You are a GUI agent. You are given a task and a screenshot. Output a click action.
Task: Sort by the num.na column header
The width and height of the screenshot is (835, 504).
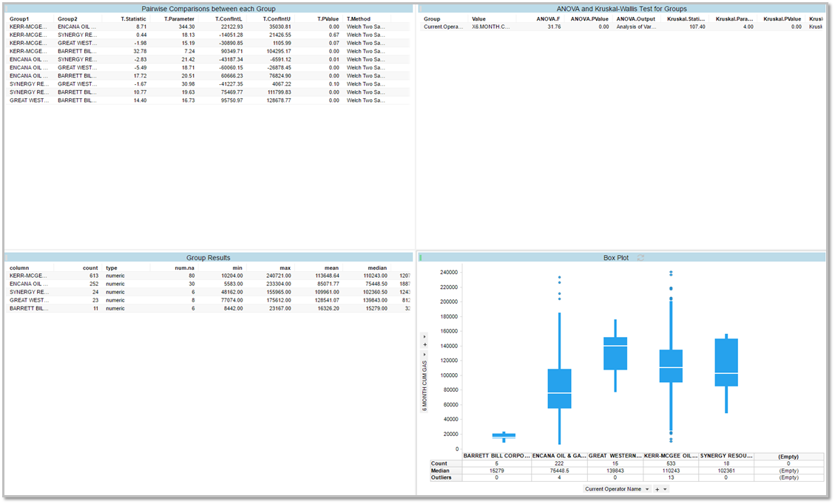pyautogui.click(x=185, y=268)
